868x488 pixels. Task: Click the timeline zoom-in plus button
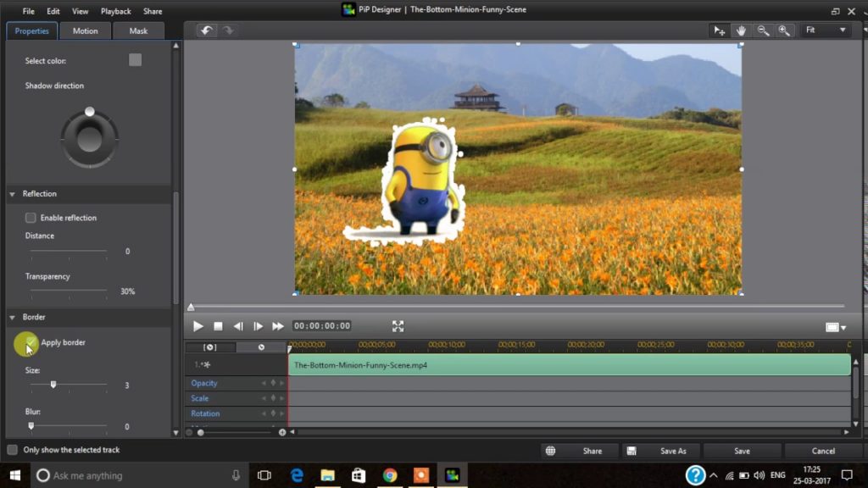[x=282, y=432]
